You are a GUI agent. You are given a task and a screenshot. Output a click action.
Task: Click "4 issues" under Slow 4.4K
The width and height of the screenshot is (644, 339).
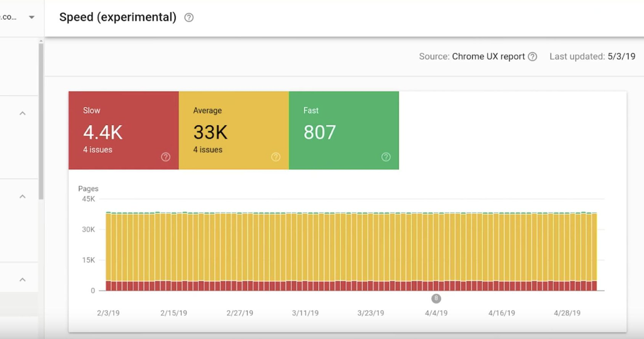pos(98,150)
